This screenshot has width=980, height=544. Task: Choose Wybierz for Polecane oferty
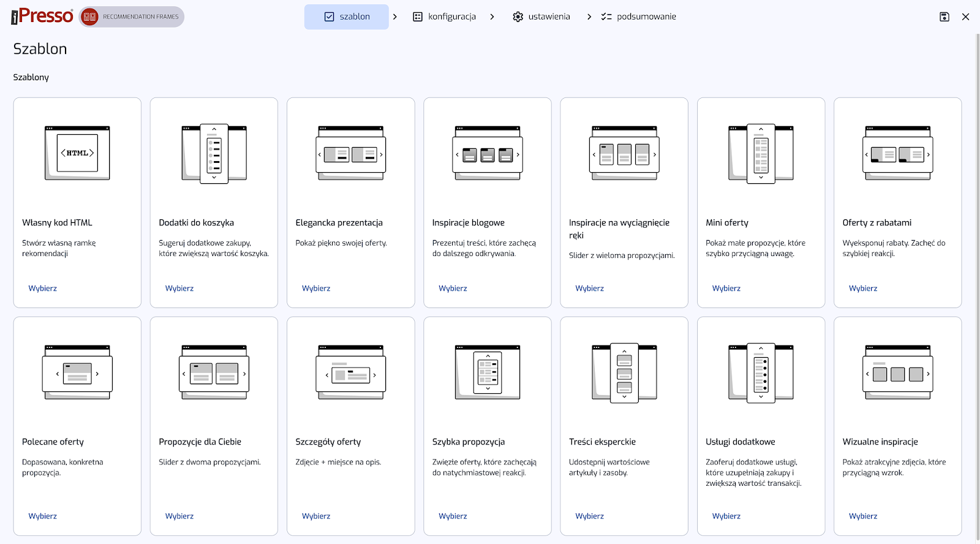tap(43, 516)
